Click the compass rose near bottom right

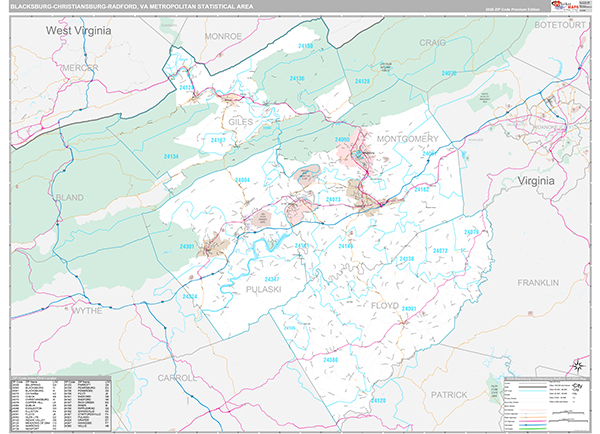577,364
